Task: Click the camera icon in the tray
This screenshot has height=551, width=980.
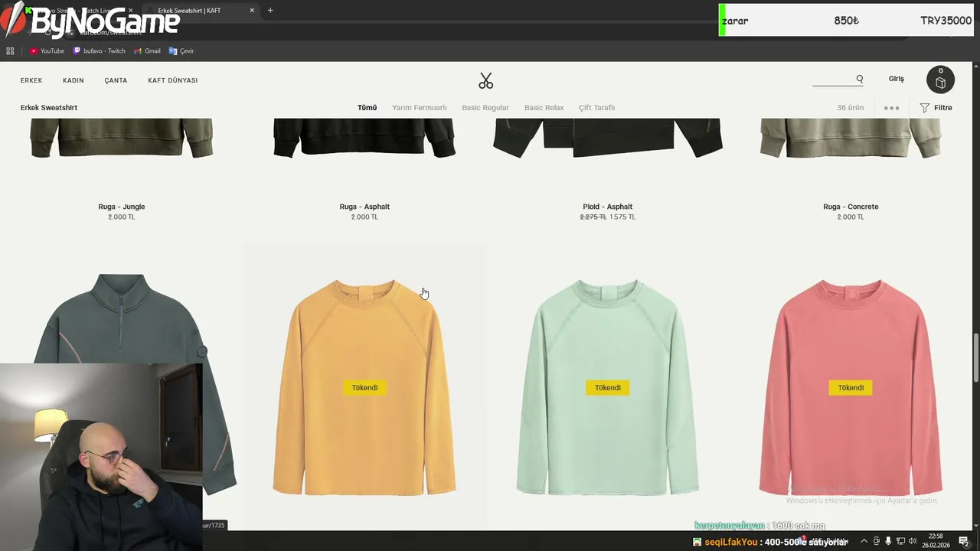Action: pos(877,541)
